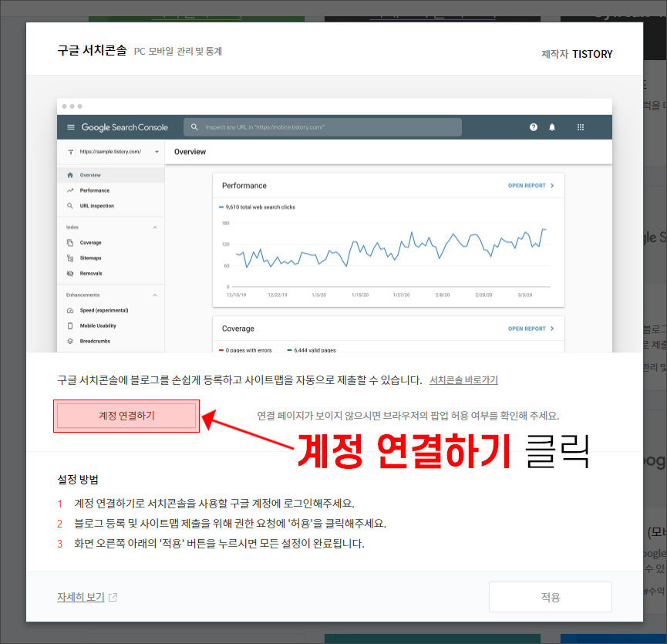Select the Coverage page icon in the sidebar

coord(69,242)
